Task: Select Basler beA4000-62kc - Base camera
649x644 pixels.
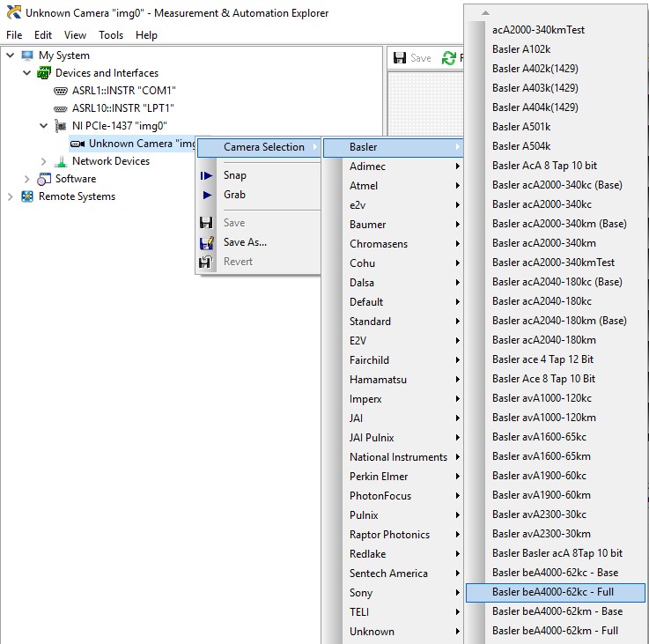Action: [x=556, y=573]
